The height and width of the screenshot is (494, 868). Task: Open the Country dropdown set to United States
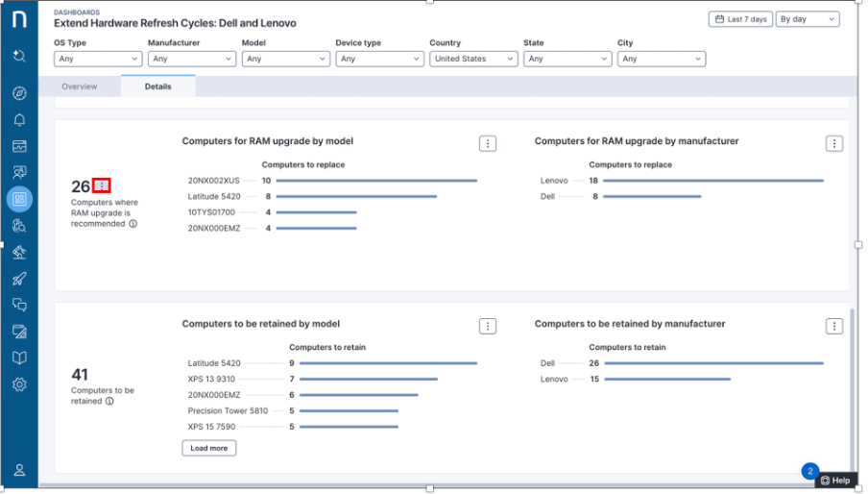coord(473,59)
